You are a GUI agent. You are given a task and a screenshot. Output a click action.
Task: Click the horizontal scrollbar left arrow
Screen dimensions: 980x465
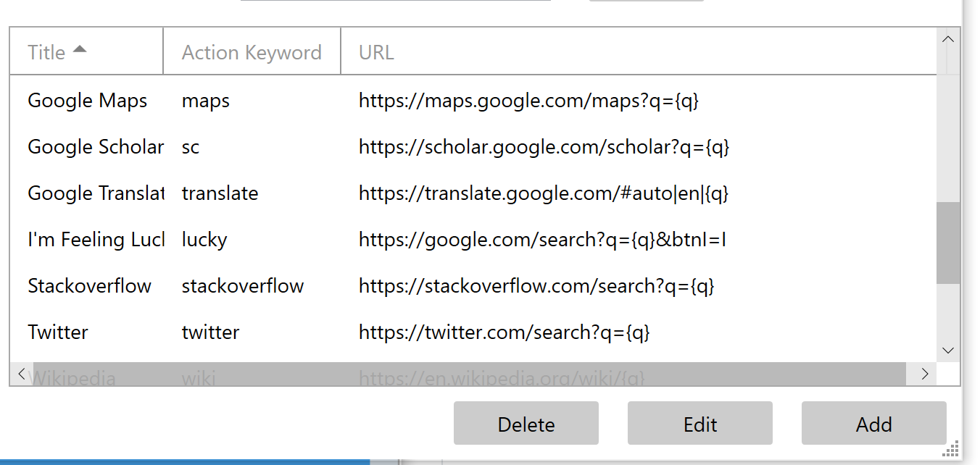tap(22, 374)
